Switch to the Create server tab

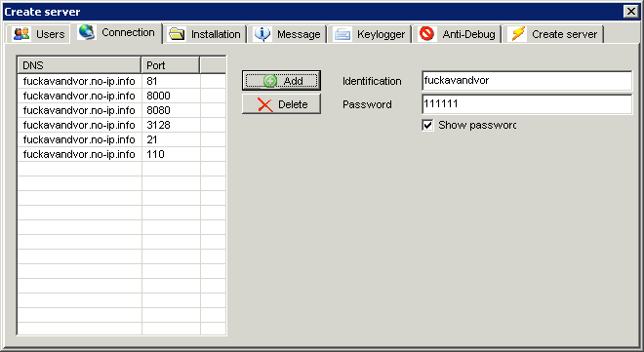click(x=553, y=34)
